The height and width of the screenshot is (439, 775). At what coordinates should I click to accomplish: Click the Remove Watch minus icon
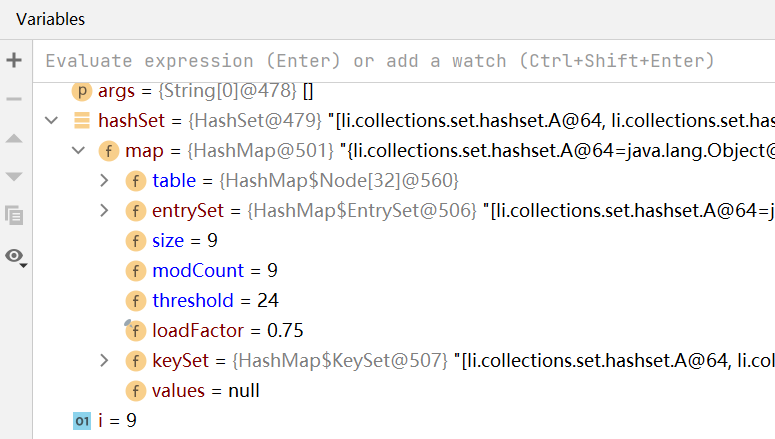pyautogui.click(x=14, y=99)
